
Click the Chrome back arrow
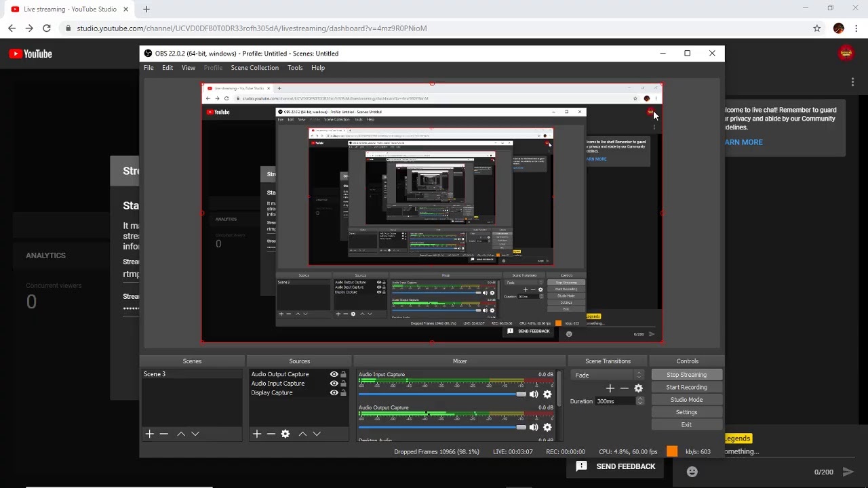(12, 28)
